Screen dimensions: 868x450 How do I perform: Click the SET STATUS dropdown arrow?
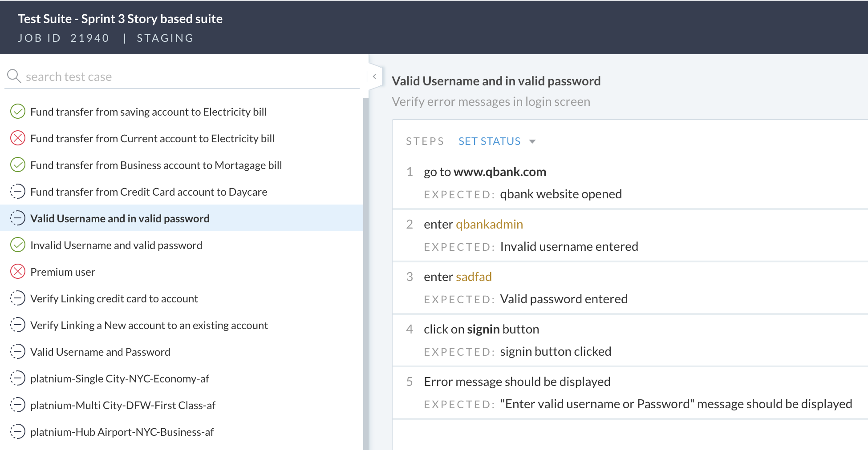coord(532,142)
